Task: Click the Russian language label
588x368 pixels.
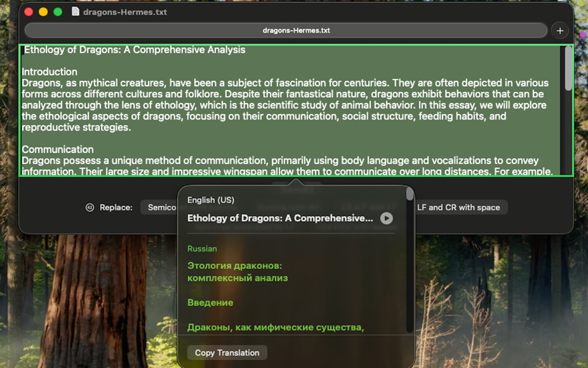Action: point(202,248)
